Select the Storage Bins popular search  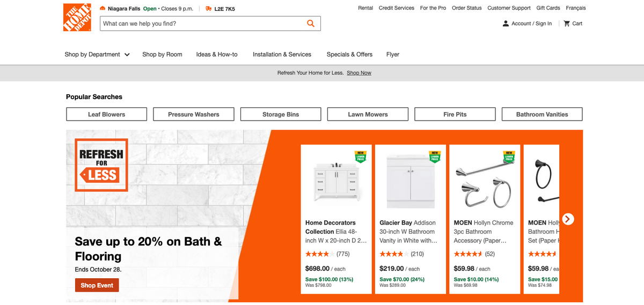[281, 114]
